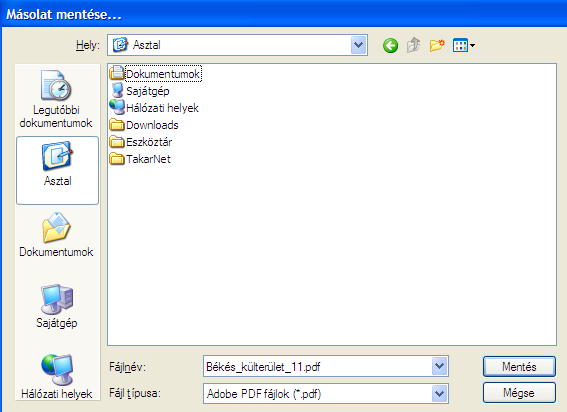Create a new folder
567x412 pixels.
coord(437,46)
